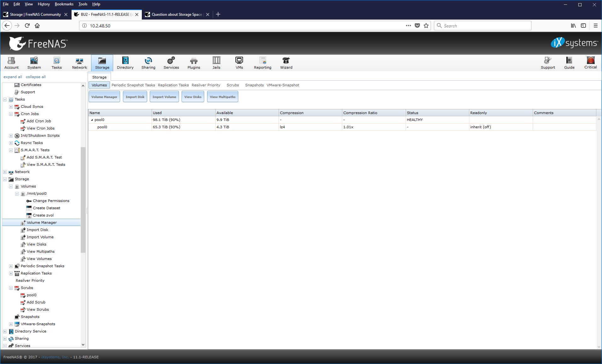Image resolution: width=602 pixels, height=364 pixels.
Task: Select the Storage toolbar icon
Action: point(102,63)
